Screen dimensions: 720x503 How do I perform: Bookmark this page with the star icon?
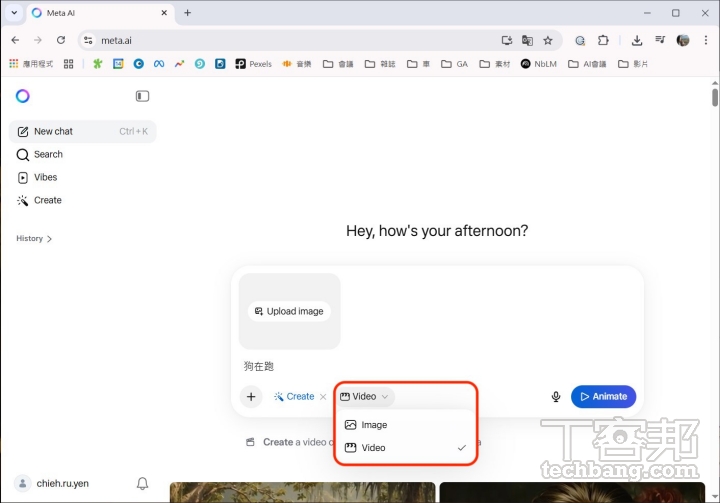[548, 40]
